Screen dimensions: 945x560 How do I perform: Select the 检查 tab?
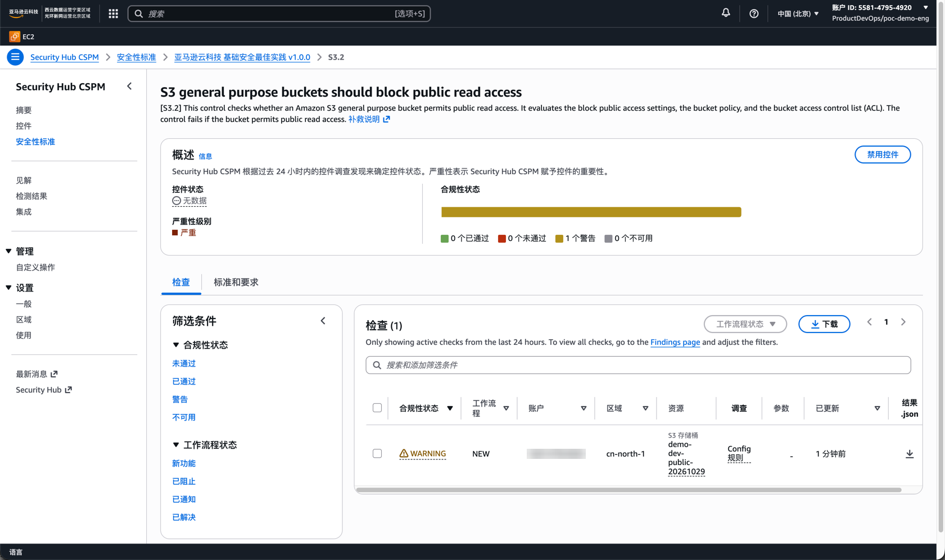tap(181, 282)
